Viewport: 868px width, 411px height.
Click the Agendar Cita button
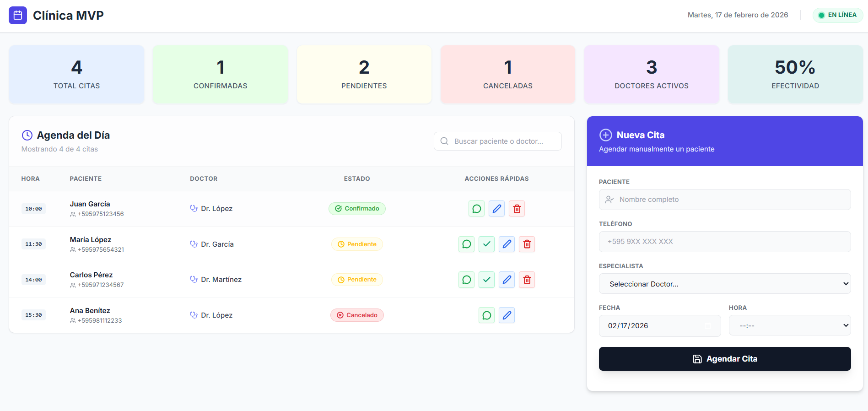click(724, 359)
